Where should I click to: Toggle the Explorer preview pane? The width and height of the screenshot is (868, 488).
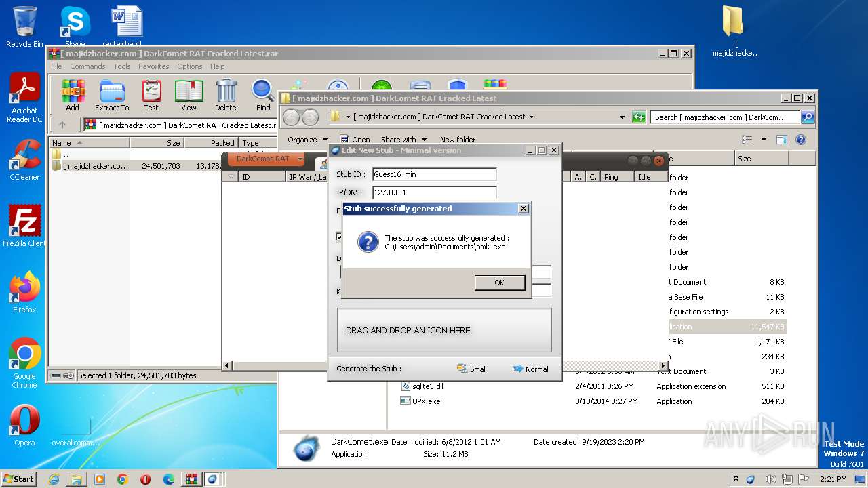(x=781, y=140)
